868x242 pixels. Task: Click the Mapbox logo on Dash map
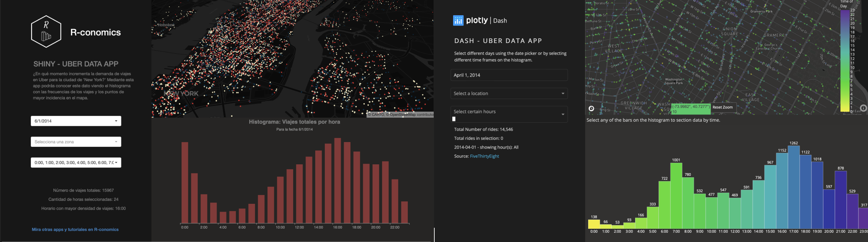tap(591, 108)
